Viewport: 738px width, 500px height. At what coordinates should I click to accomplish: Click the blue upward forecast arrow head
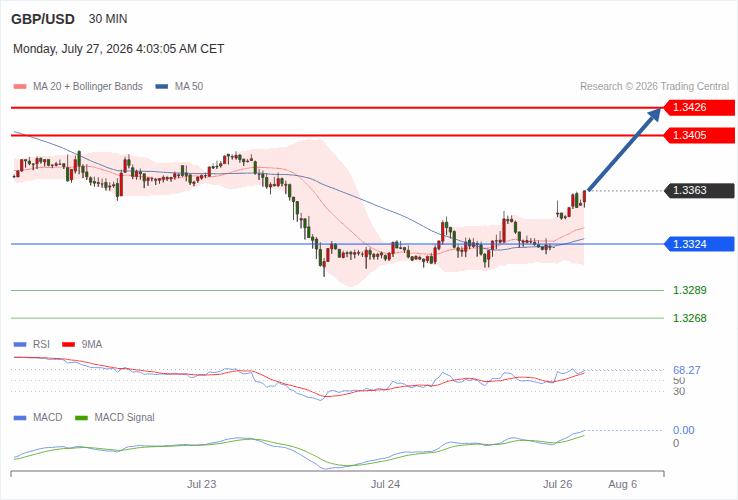point(653,115)
